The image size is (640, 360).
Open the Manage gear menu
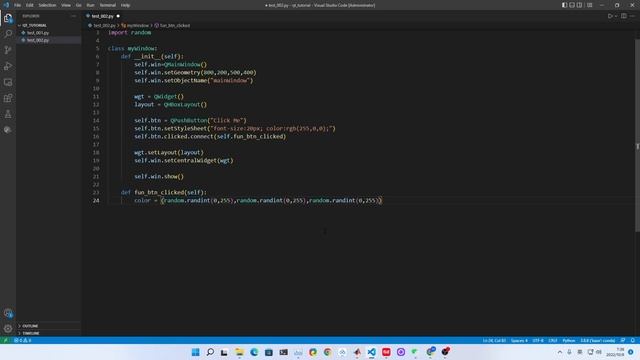pyautogui.click(x=8, y=329)
